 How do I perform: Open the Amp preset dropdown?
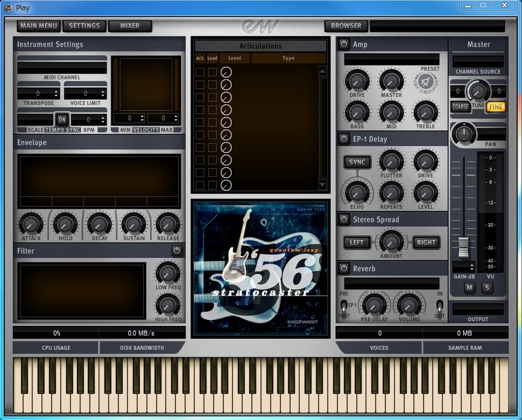[x=391, y=59]
